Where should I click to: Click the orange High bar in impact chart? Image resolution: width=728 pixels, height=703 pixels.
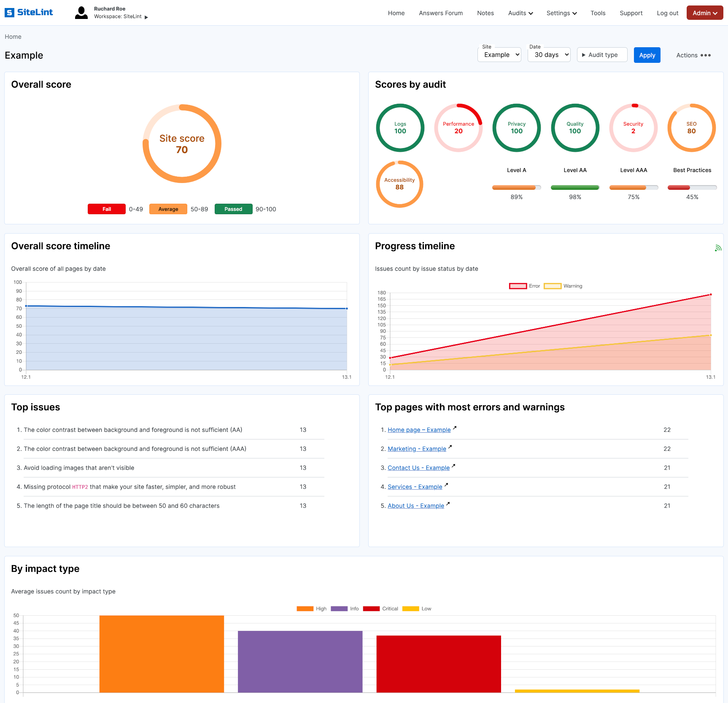162,654
